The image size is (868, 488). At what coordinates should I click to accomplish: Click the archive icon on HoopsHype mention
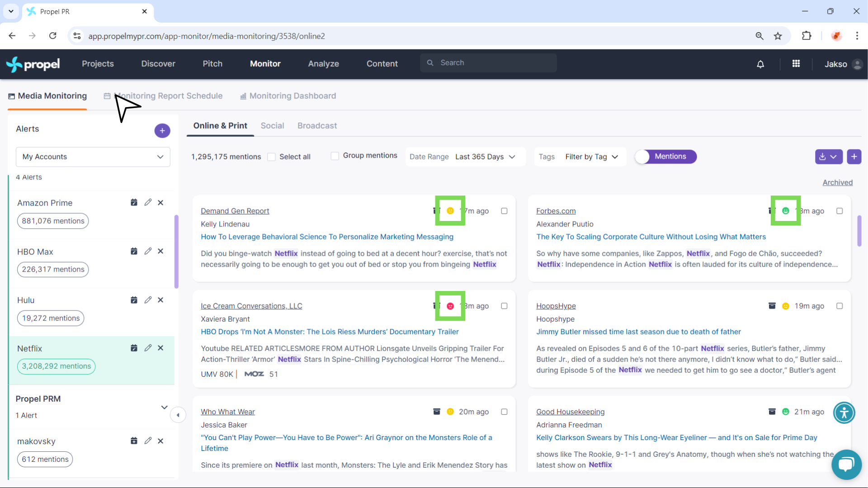[772, 306]
